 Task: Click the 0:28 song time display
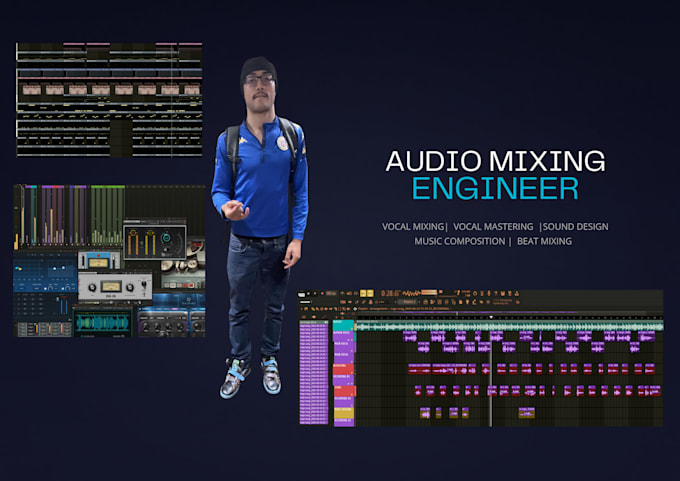[391, 293]
